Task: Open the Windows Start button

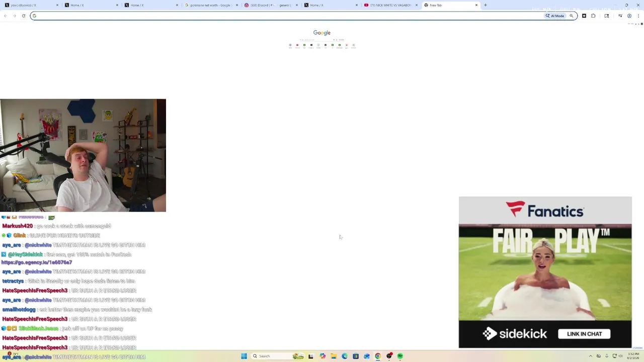Action: (x=244, y=356)
